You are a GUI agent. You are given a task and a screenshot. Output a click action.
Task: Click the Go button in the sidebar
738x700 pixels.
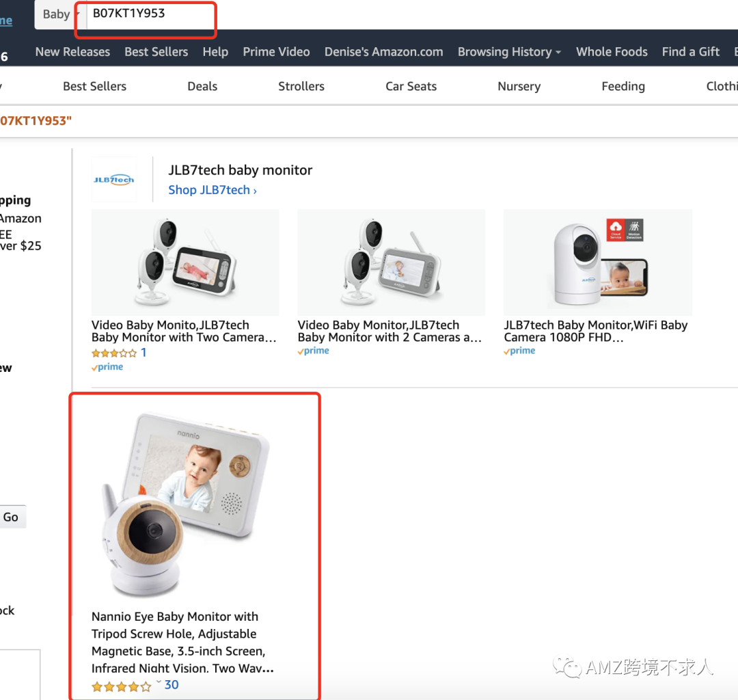click(12, 517)
